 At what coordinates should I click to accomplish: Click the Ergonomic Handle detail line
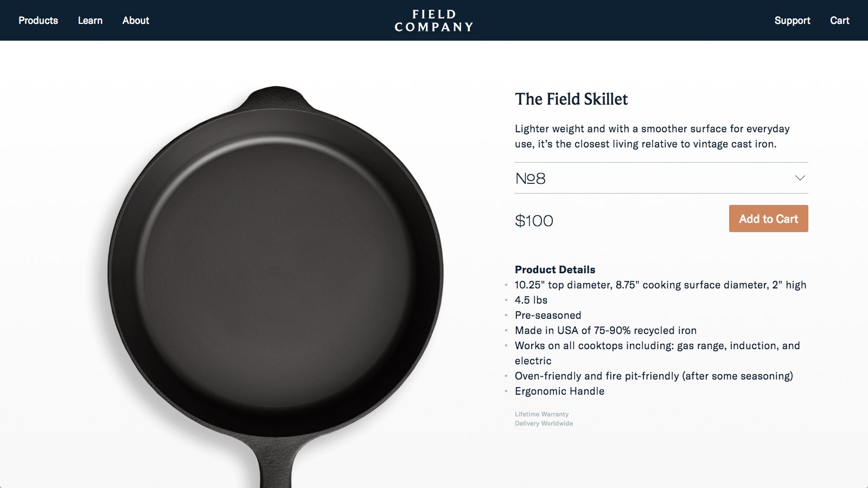559,391
